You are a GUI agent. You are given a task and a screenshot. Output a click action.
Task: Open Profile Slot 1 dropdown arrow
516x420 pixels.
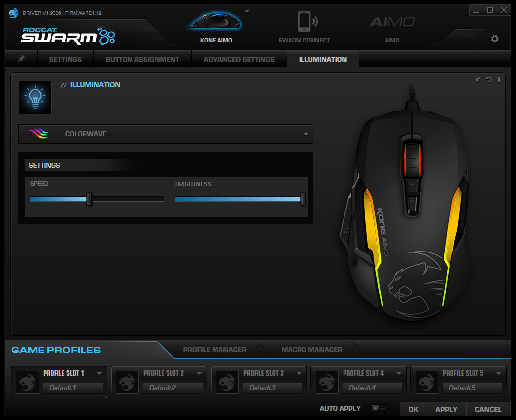pos(99,373)
